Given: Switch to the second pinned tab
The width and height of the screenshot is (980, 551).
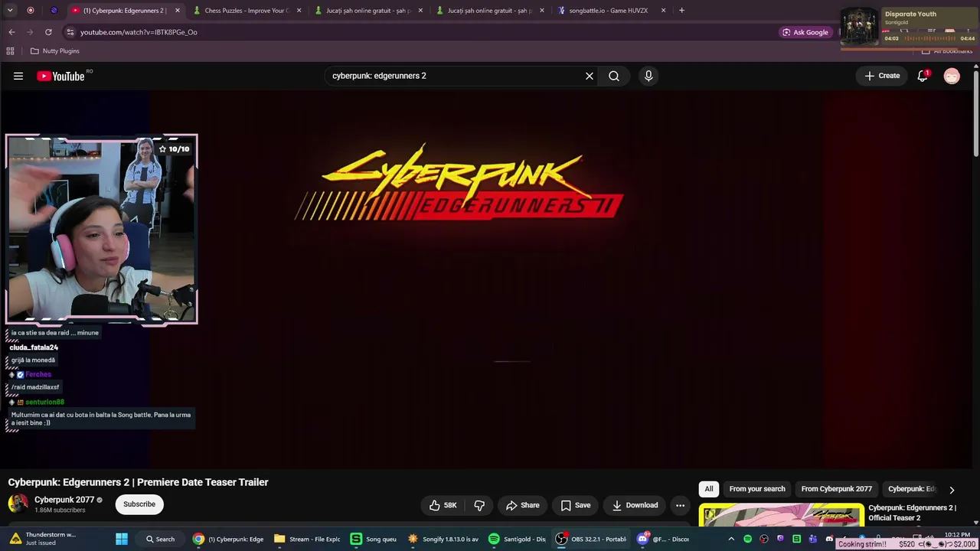Looking at the screenshot, I should pos(54,10).
